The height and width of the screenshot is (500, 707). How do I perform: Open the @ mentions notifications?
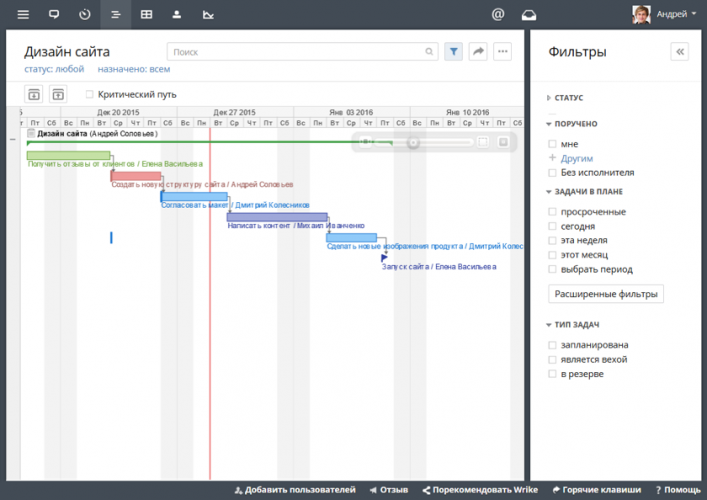pyautogui.click(x=498, y=15)
